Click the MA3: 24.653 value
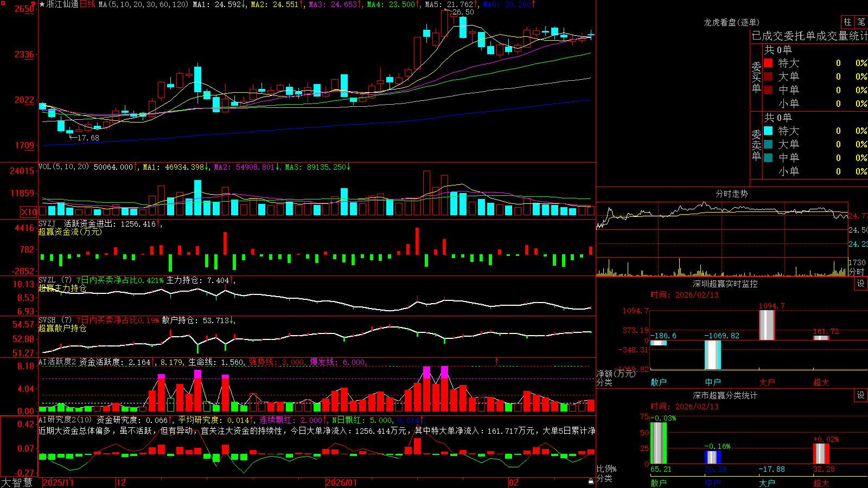This screenshot has height=488, width=868. [x=335, y=4]
